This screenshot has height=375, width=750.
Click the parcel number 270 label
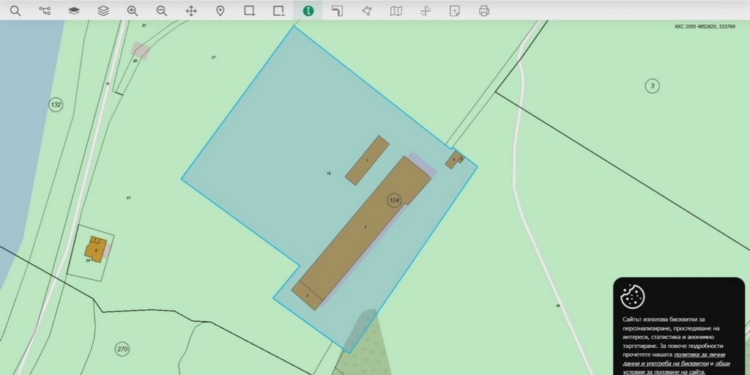point(122,349)
